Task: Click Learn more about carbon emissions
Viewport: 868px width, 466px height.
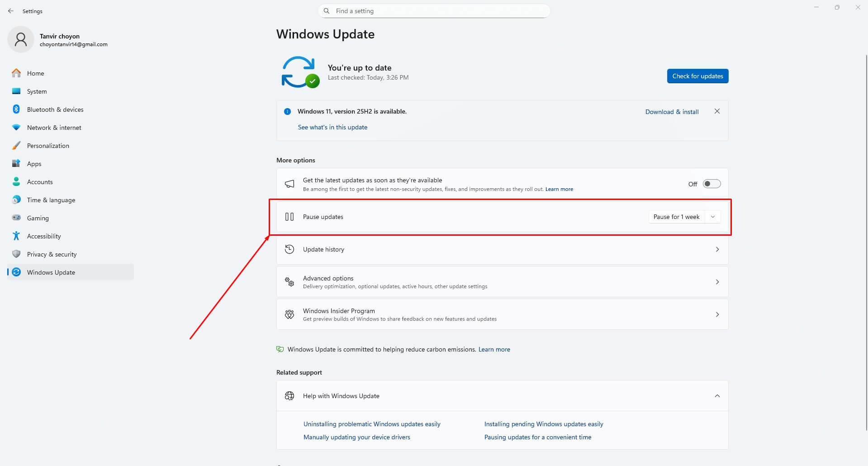Action: 494,349
